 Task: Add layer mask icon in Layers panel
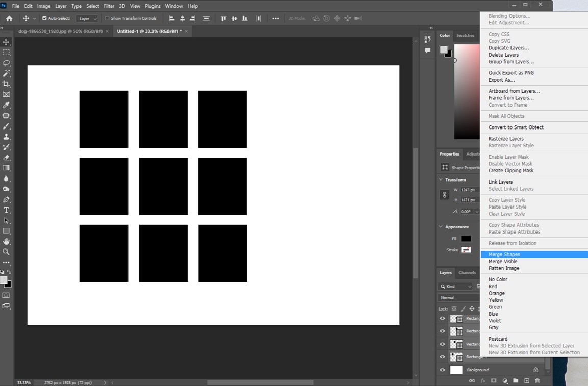494,381
